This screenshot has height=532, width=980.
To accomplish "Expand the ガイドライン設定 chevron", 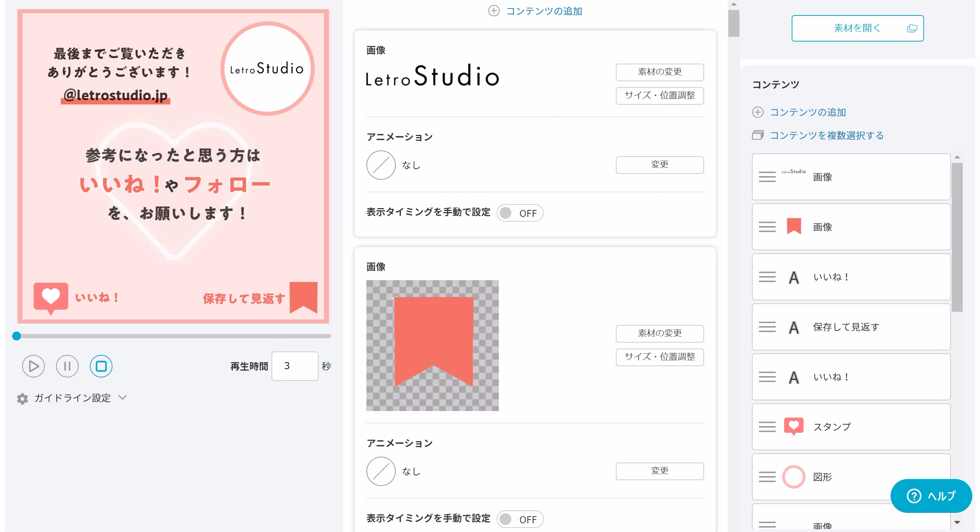I will pos(122,398).
